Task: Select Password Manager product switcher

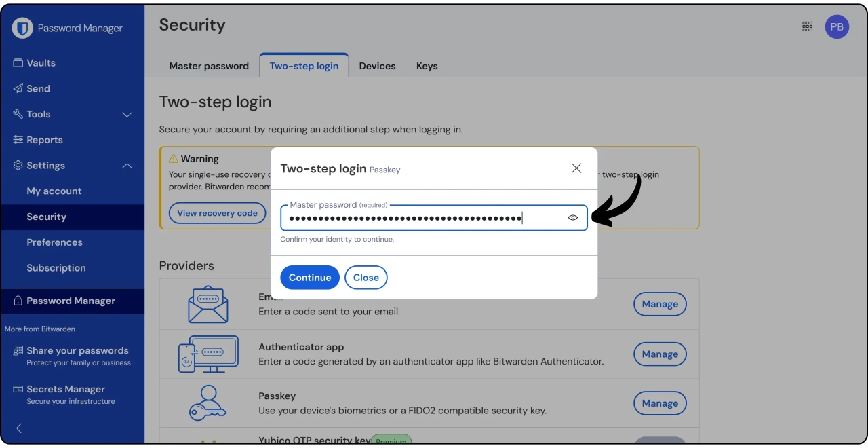Action: (x=73, y=301)
